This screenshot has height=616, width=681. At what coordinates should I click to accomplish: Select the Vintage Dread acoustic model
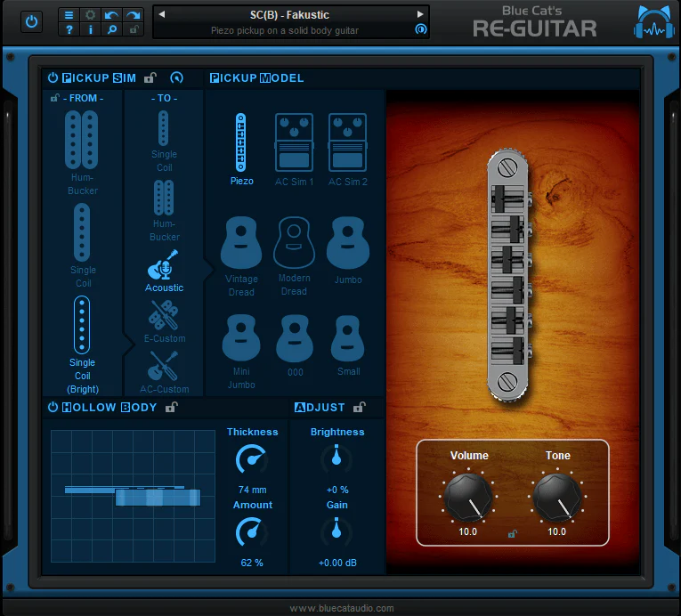coord(241,255)
